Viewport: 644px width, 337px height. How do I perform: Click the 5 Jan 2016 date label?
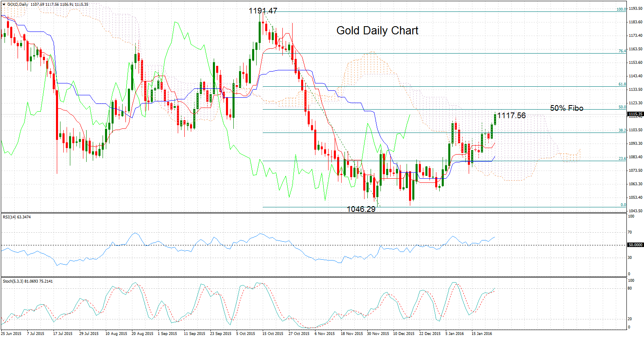pyautogui.click(x=455, y=334)
